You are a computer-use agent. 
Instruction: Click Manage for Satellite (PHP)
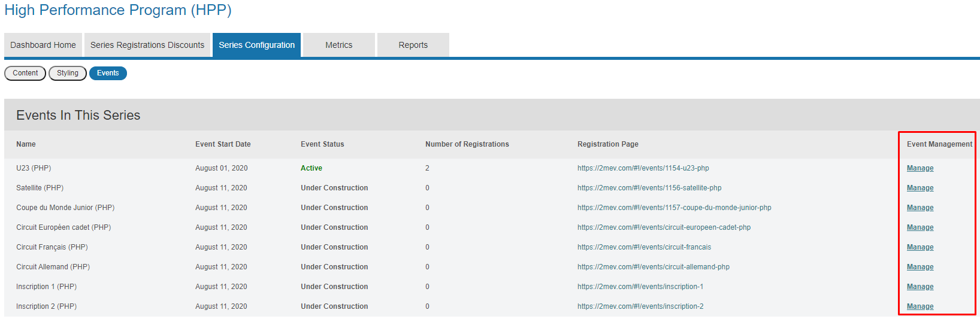[x=919, y=188]
